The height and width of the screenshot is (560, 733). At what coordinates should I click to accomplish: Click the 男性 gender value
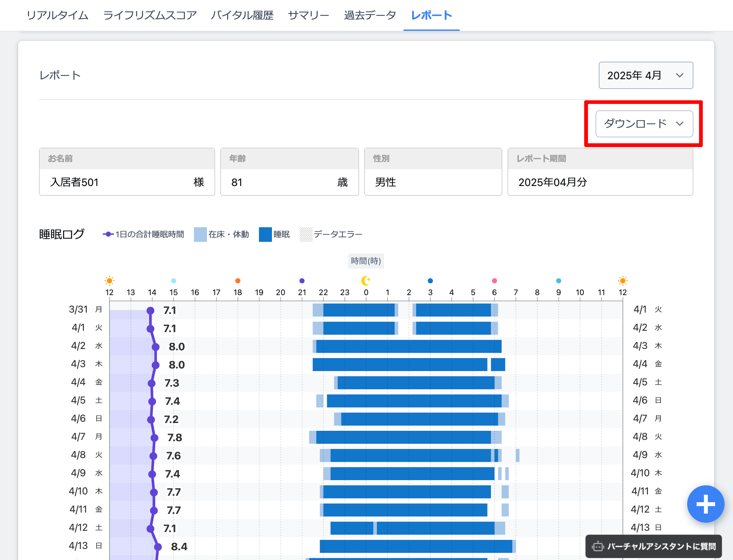point(385,182)
